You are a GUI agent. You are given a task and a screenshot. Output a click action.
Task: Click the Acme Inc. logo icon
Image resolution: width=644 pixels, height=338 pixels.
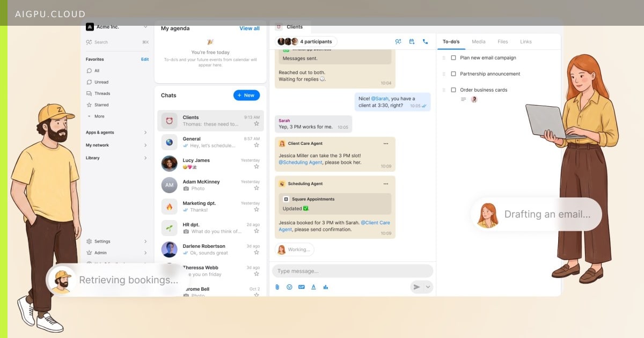tap(90, 27)
